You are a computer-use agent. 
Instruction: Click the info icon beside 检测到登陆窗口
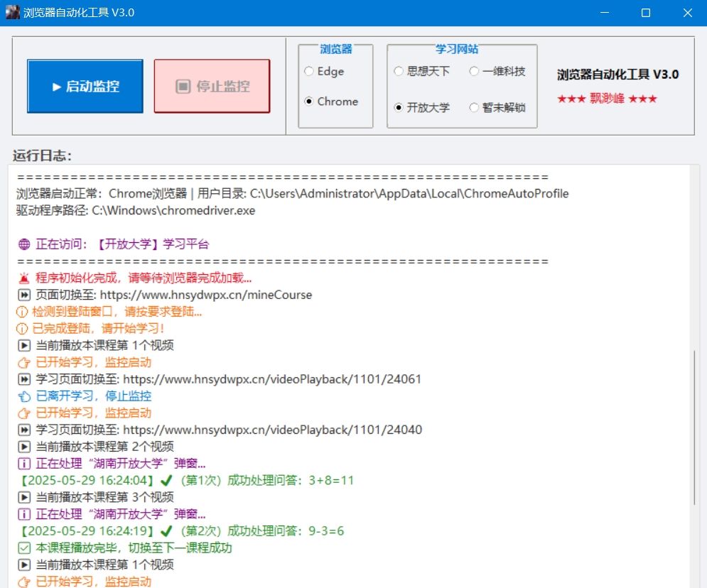(x=22, y=312)
